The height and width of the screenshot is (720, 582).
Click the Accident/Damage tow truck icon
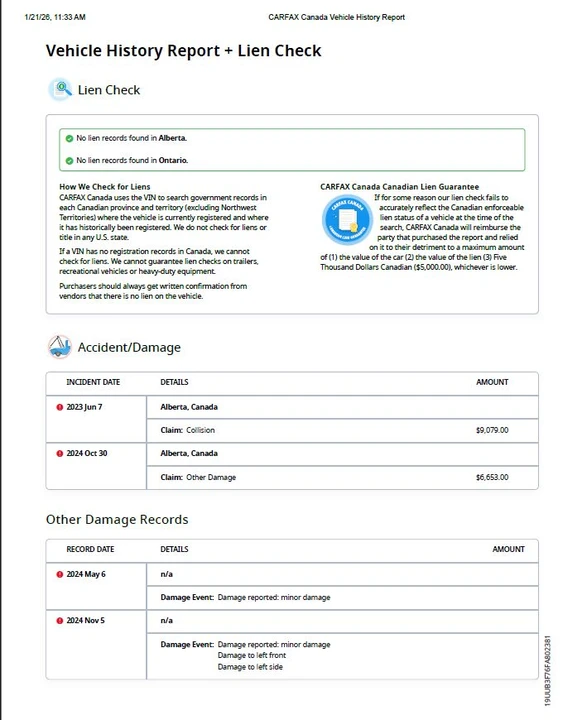coord(60,347)
